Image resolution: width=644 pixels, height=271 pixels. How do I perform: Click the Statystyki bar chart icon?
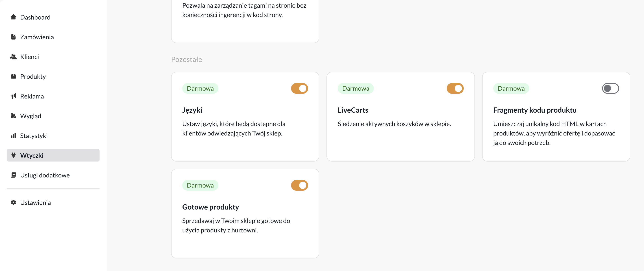[13, 136]
